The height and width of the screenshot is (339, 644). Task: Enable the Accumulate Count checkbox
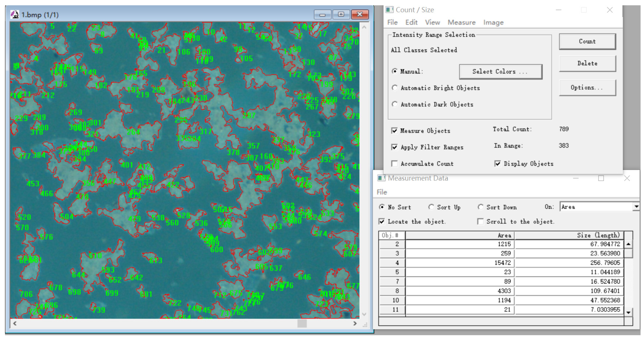click(394, 163)
